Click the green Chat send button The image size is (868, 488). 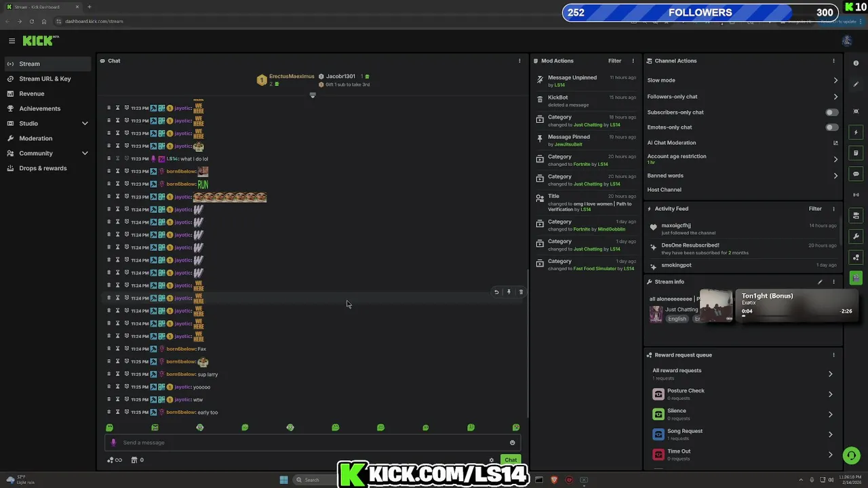511,460
